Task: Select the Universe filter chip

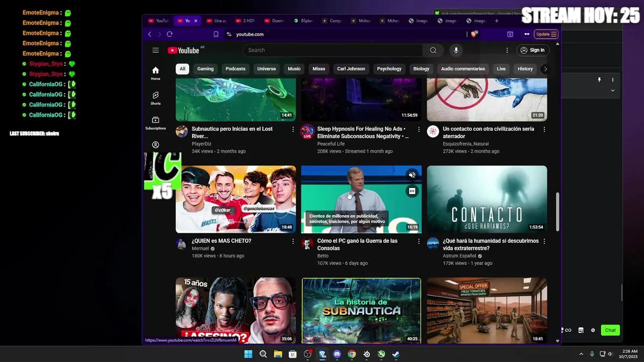Action: [267, 69]
